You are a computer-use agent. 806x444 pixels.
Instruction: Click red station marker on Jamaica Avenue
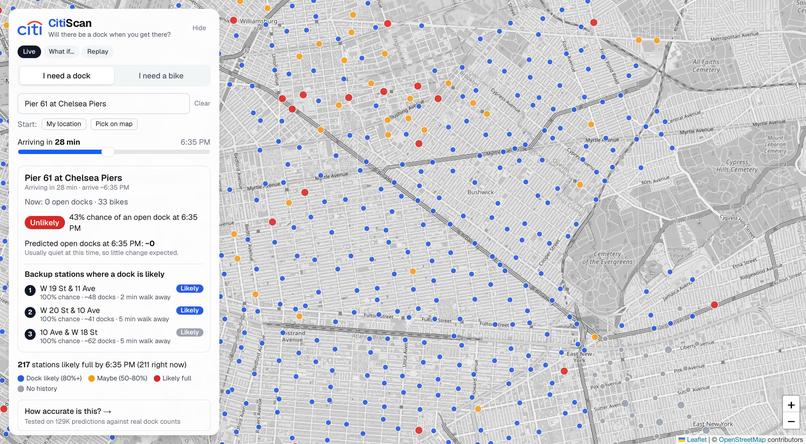coord(714,305)
